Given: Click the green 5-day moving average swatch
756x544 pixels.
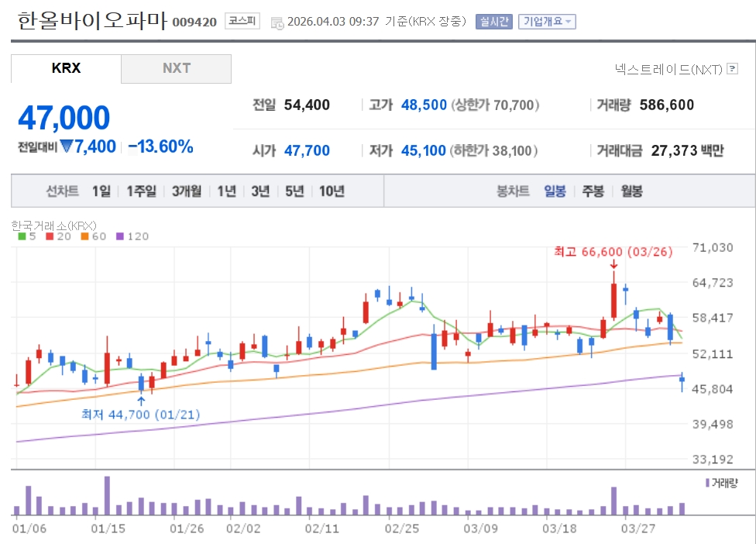Looking at the screenshot, I should point(22,236).
